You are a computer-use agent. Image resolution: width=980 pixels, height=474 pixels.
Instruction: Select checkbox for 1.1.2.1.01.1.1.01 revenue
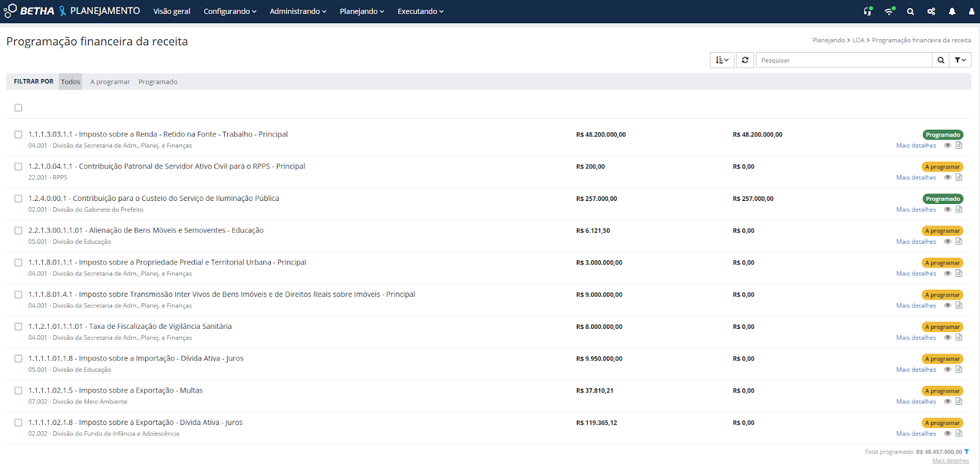pyautogui.click(x=18, y=326)
